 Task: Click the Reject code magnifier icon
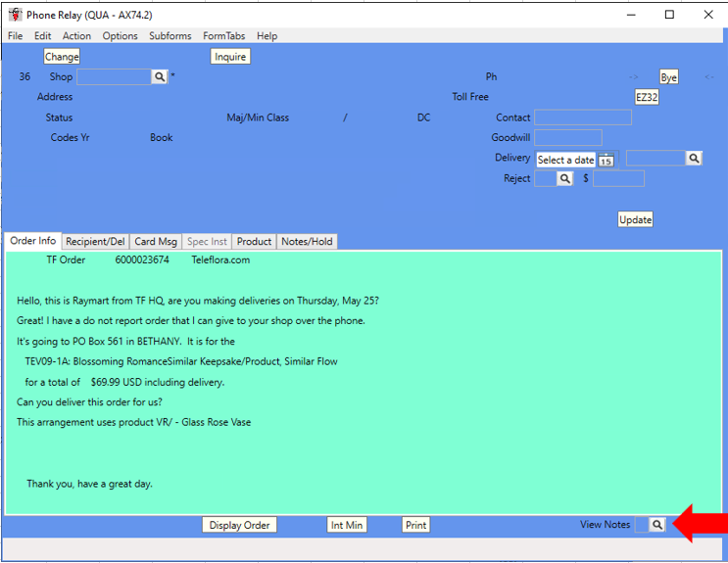pyautogui.click(x=564, y=179)
